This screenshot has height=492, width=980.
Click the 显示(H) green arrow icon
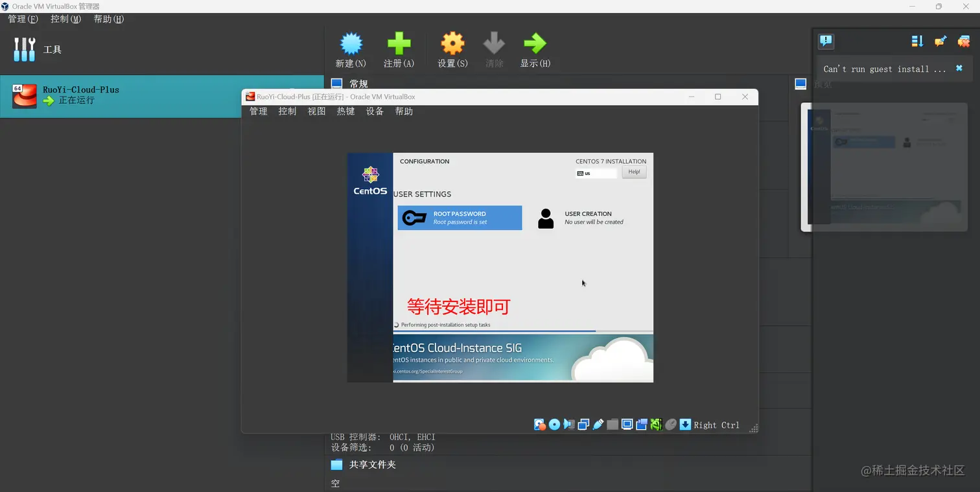535,44
